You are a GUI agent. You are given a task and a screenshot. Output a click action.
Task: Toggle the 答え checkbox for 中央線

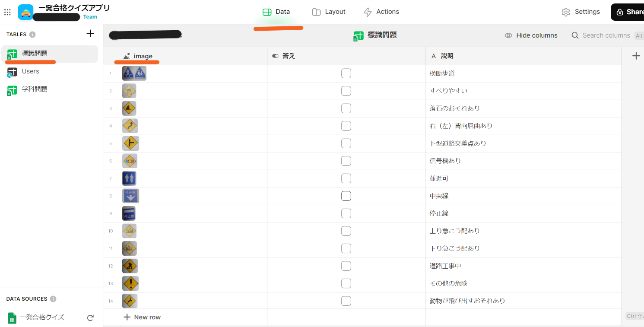tap(346, 196)
